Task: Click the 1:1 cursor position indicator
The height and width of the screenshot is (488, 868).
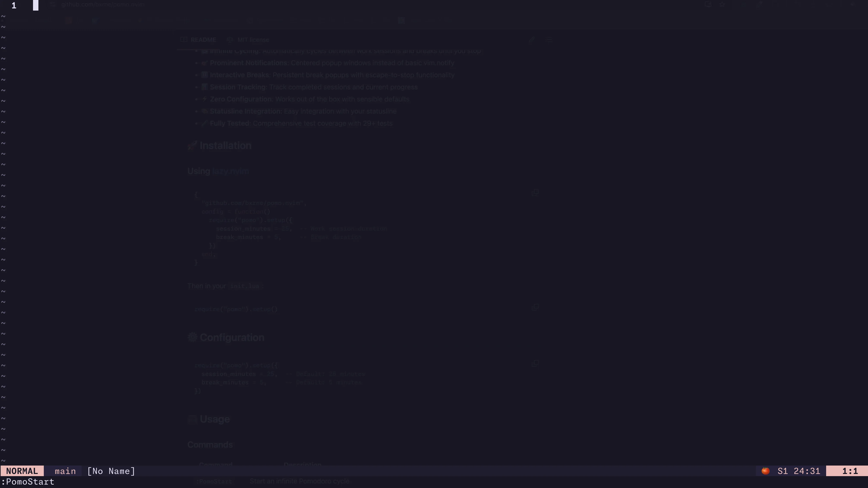Action: pyautogui.click(x=850, y=471)
